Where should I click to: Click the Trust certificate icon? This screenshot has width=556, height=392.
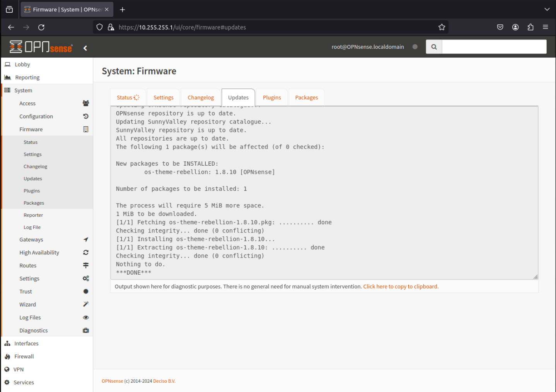click(x=86, y=292)
